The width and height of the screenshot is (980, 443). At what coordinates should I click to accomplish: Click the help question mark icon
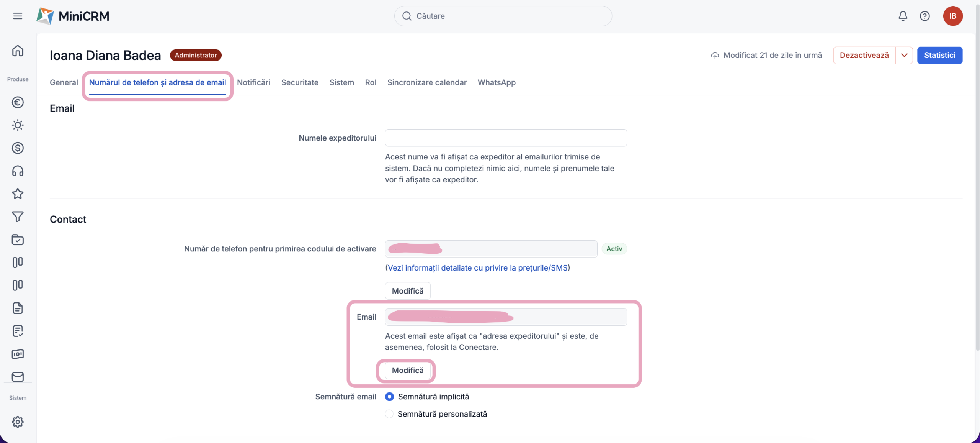[924, 16]
